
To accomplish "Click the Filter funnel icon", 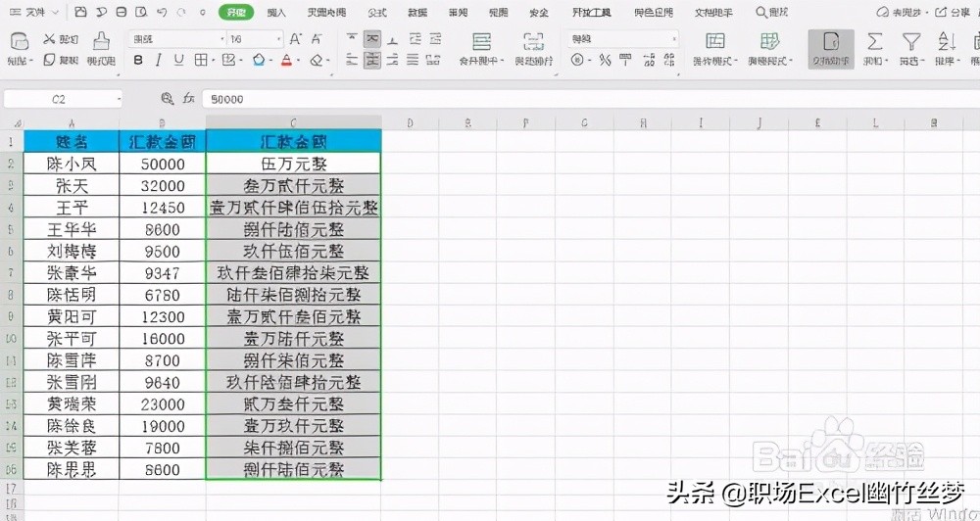I will 911,42.
